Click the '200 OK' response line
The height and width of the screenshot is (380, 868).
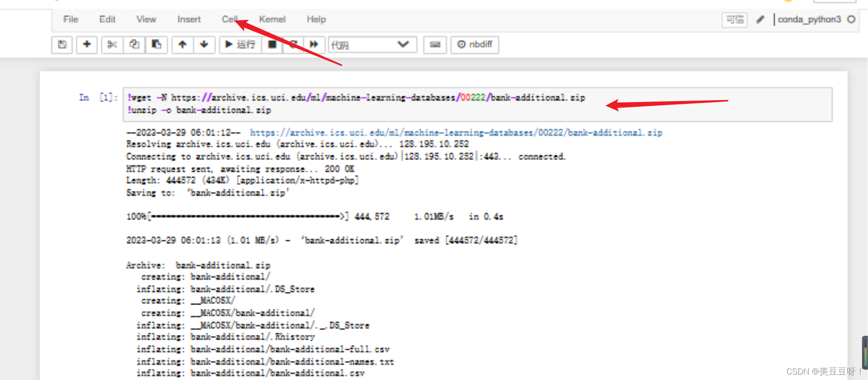240,169
